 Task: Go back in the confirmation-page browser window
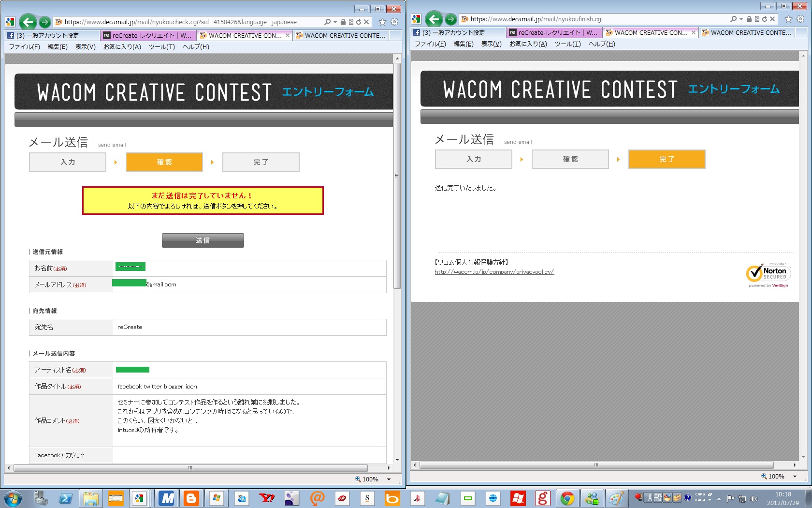[x=28, y=22]
